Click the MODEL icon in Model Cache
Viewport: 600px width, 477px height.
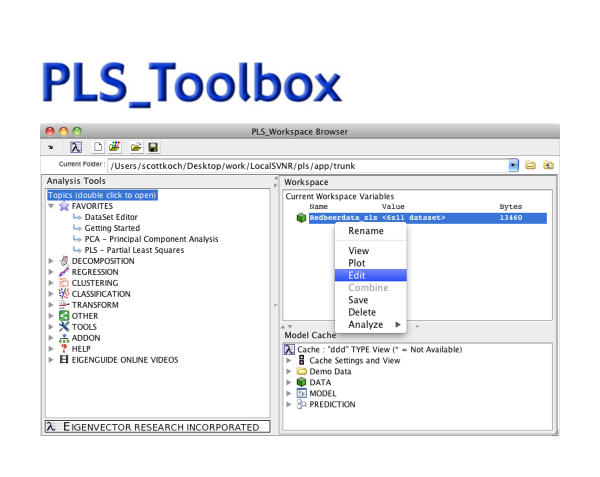point(302,393)
